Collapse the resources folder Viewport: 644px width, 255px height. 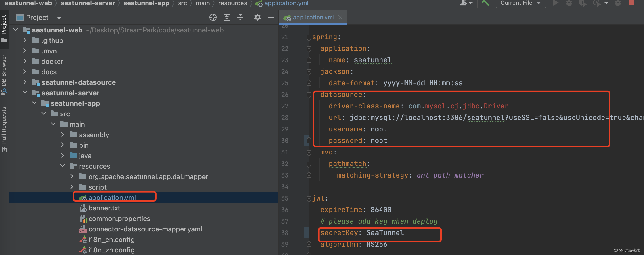coord(63,166)
